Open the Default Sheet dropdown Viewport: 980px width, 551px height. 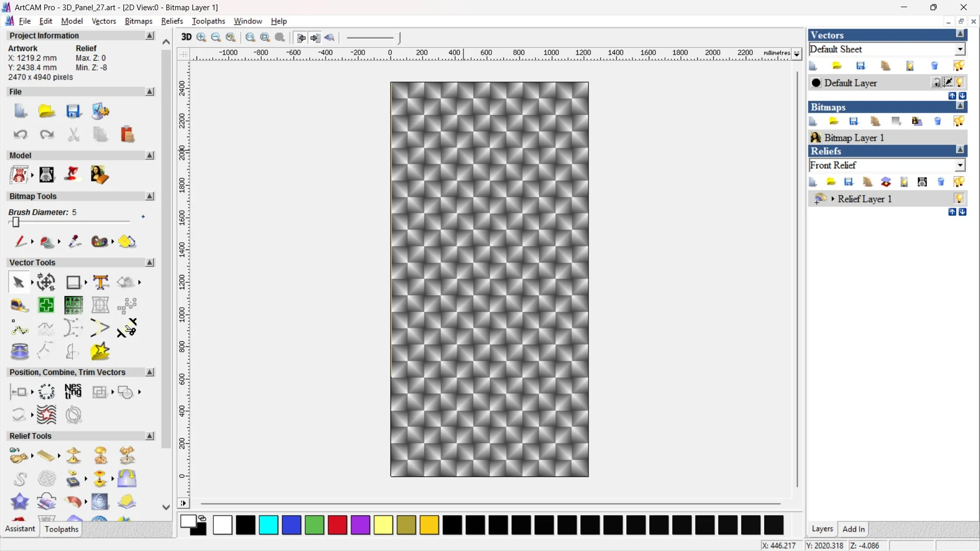click(960, 49)
